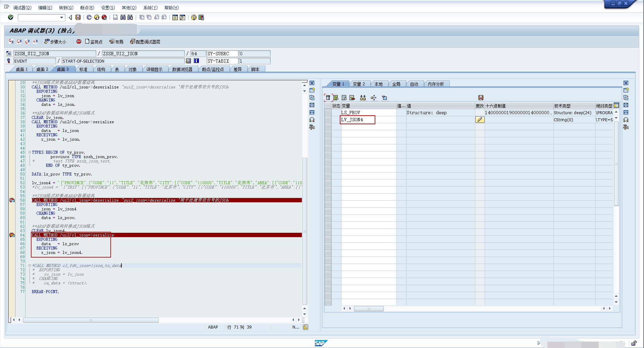Click the LS_PROV variable cell
Screen dimensions: 644x348
coord(369,113)
